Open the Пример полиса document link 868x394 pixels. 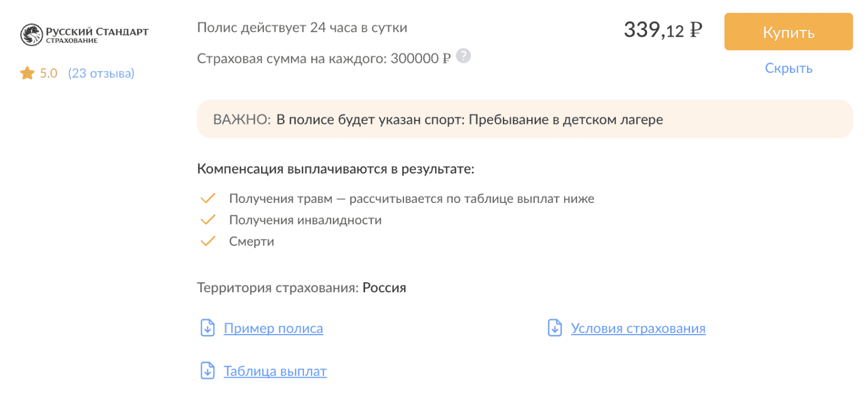[x=274, y=328]
